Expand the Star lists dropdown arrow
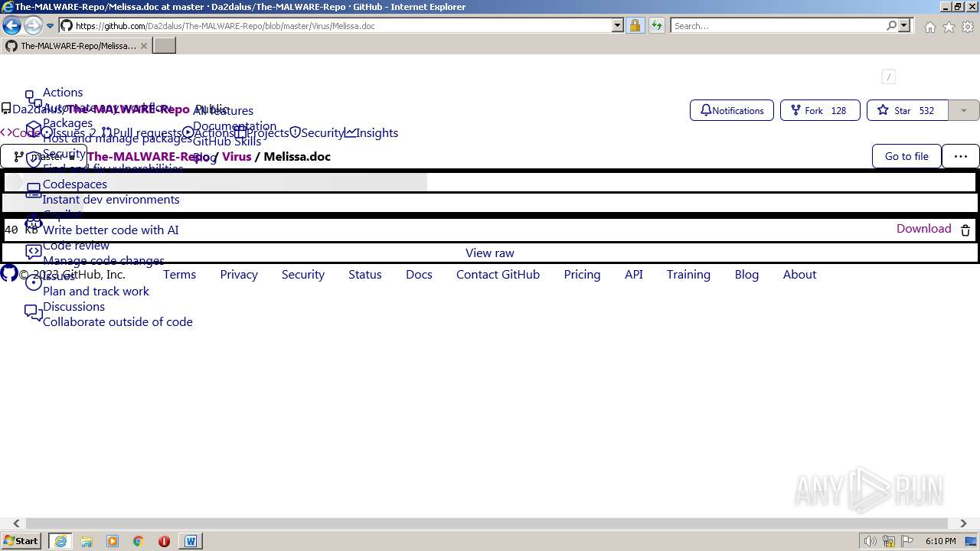Screen dimensions: 980x551 pyautogui.click(x=964, y=110)
